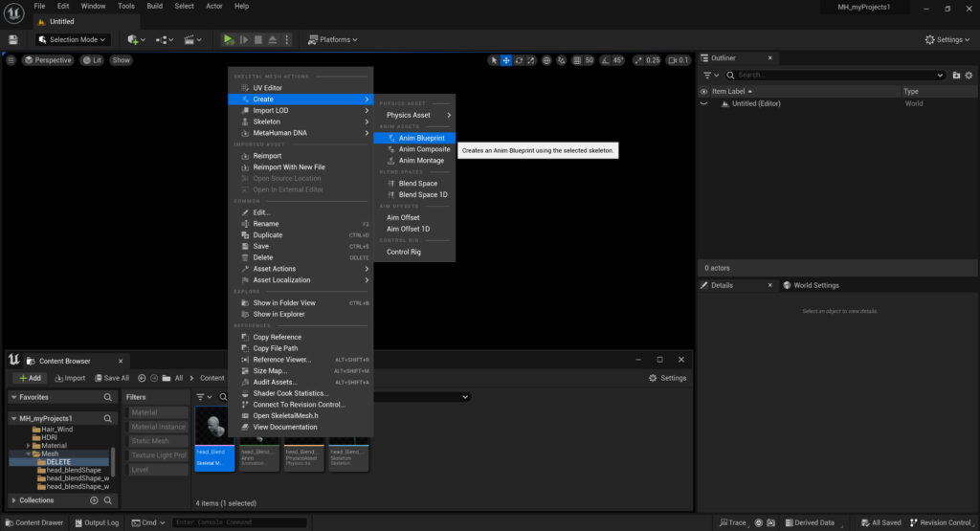This screenshot has height=531, width=980.
Task: Toggle rotation snap angle icon beside 45°
Action: pos(605,60)
